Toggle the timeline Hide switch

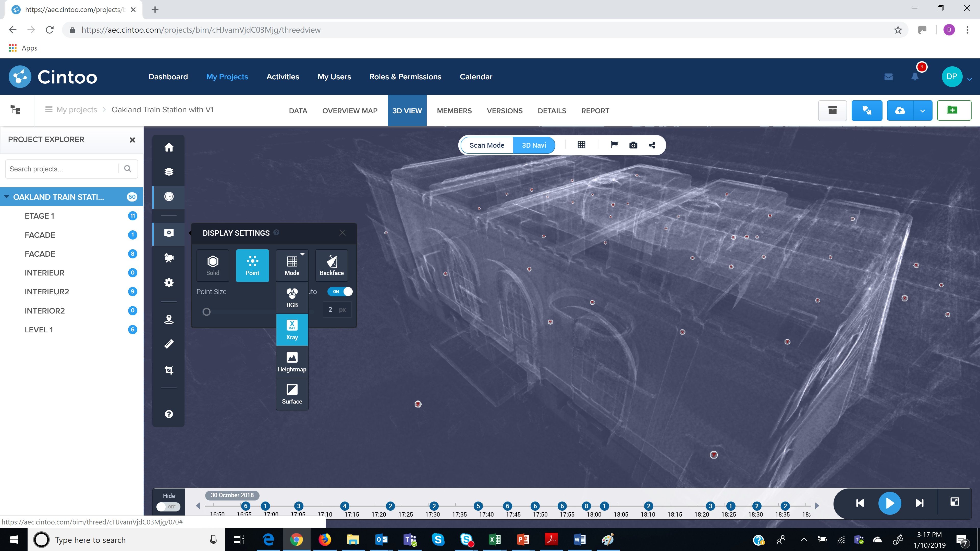tap(168, 507)
